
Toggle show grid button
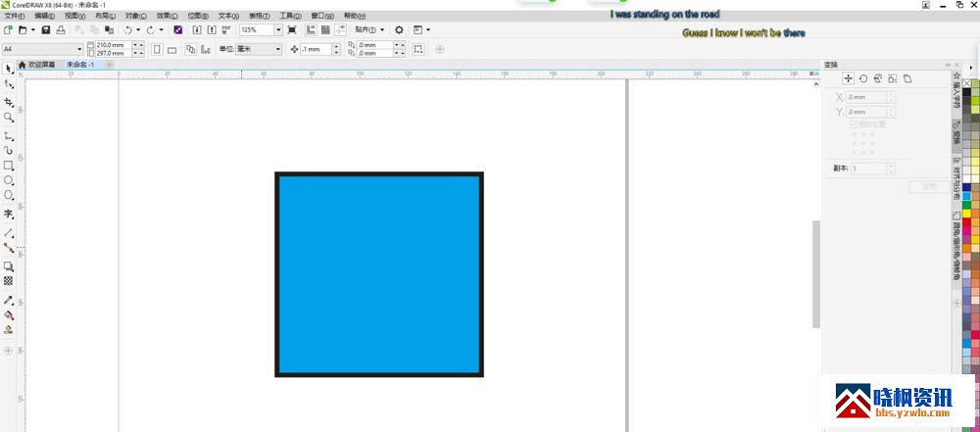(x=325, y=29)
